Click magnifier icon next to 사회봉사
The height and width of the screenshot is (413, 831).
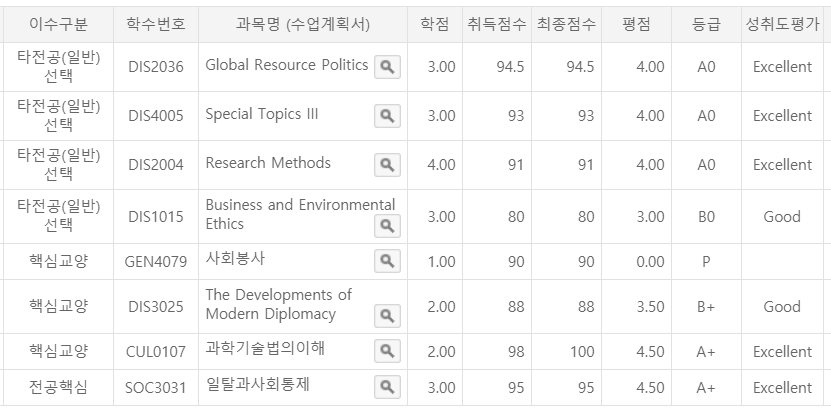point(387,261)
